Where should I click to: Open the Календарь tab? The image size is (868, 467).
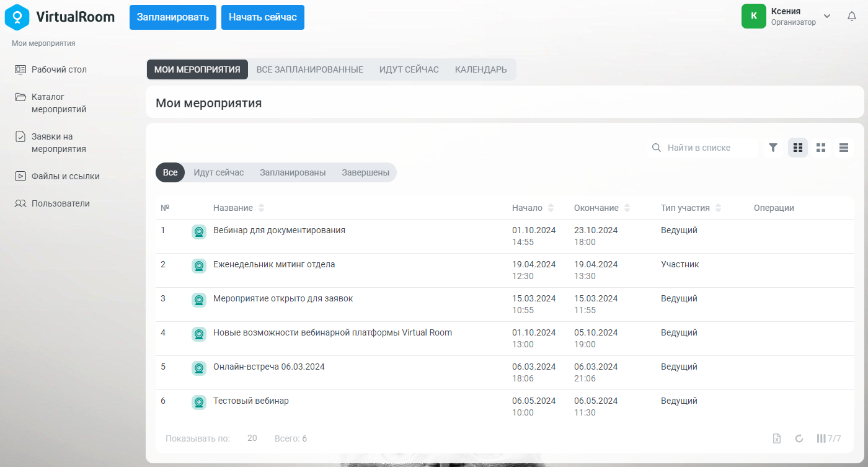(481, 69)
